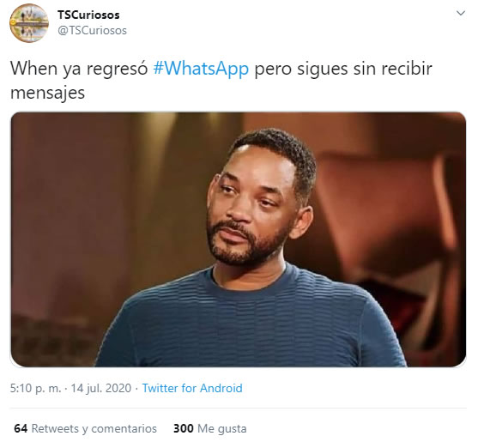Click the tweet text 'When ya regresó'
Viewport: 478px width, 448px height.
pos(79,69)
